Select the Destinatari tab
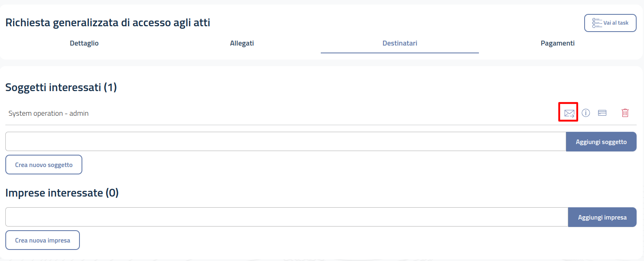The height and width of the screenshot is (261, 644). 399,43
